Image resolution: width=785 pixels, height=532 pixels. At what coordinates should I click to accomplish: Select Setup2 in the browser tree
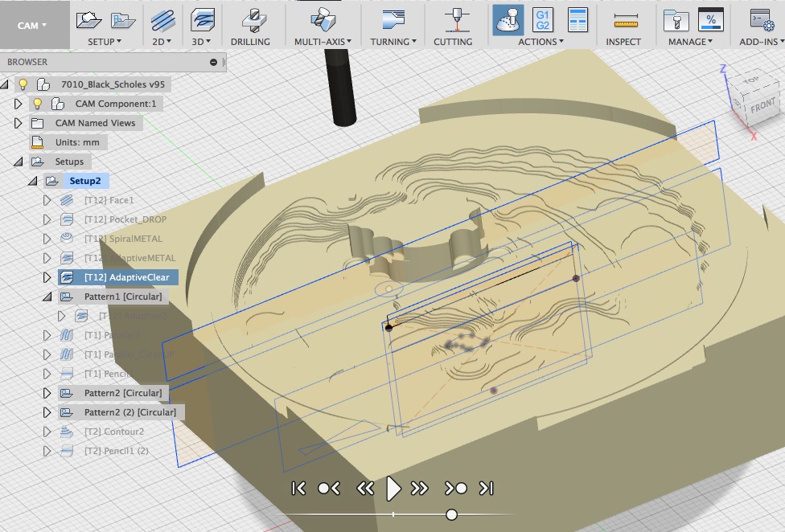85,181
